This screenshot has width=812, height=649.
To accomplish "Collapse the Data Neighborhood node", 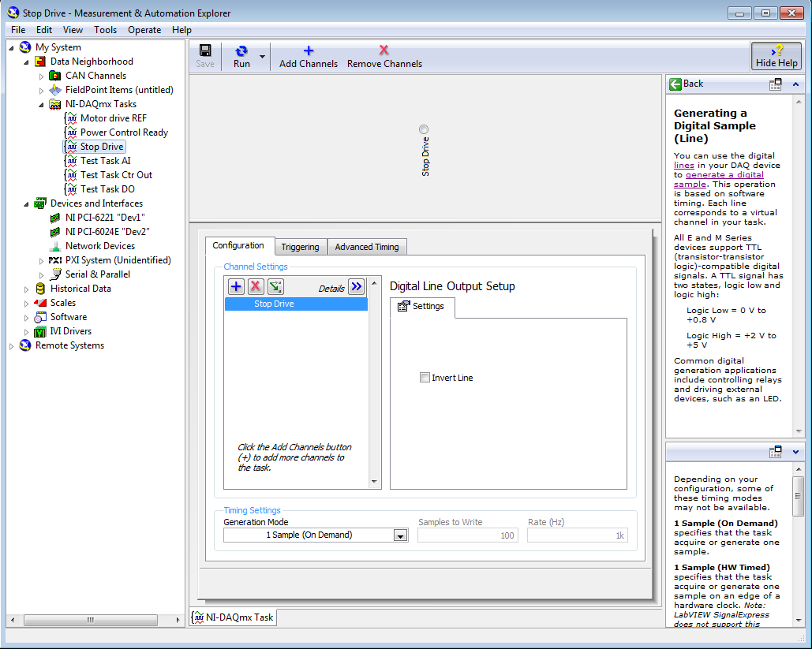I will click(x=26, y=62).
